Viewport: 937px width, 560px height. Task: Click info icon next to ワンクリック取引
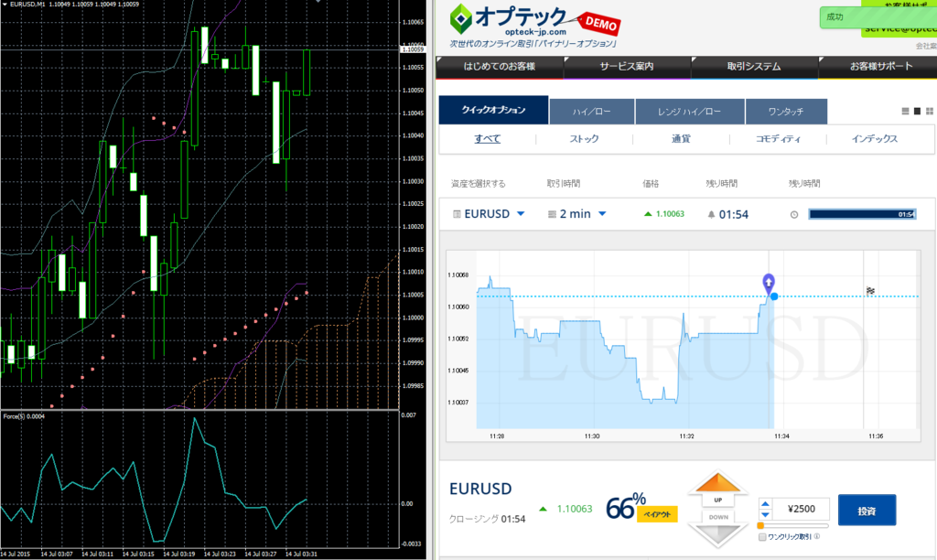(817, 537)
